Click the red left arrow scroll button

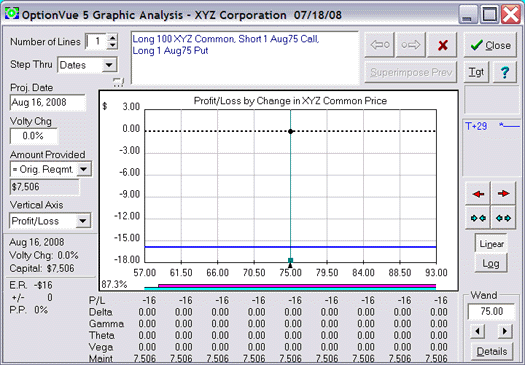pos(478,194)
